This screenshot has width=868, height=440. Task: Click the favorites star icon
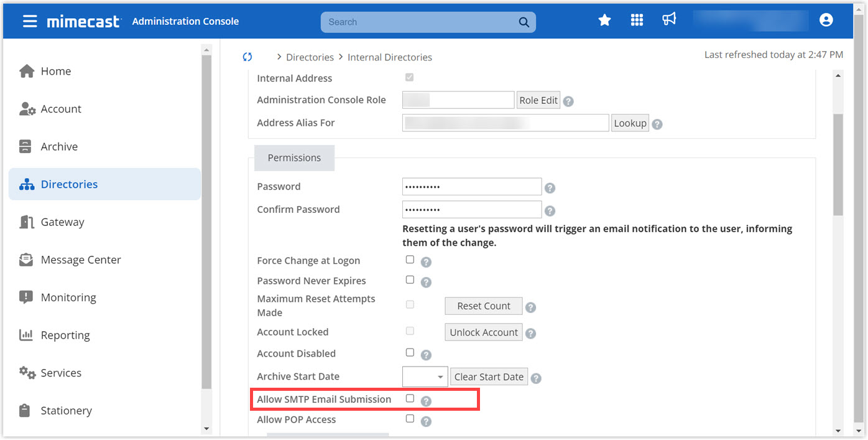604,21
